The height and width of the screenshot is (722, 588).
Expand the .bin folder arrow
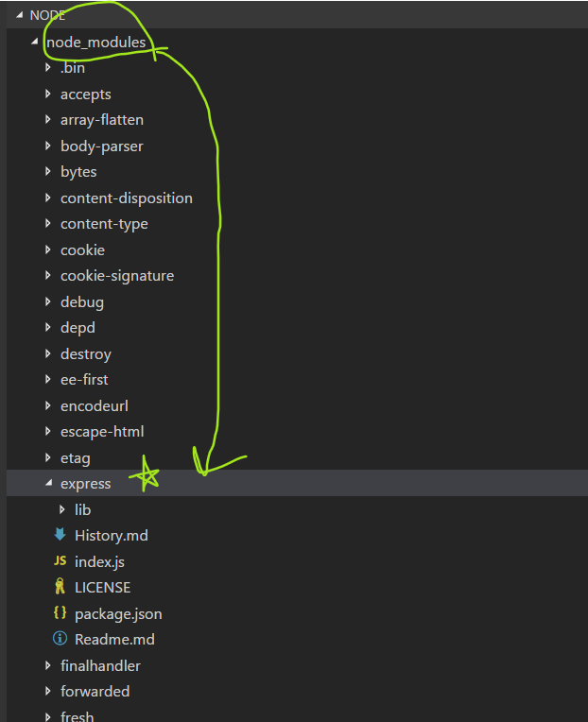point(48,68)
